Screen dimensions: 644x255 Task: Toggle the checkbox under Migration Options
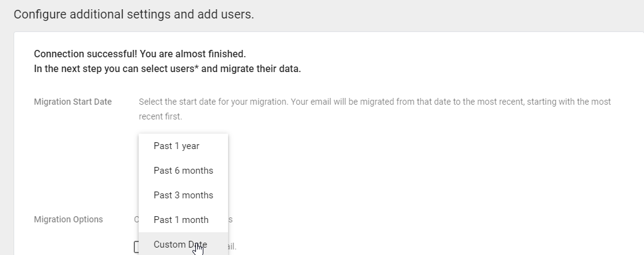[137, 248]
